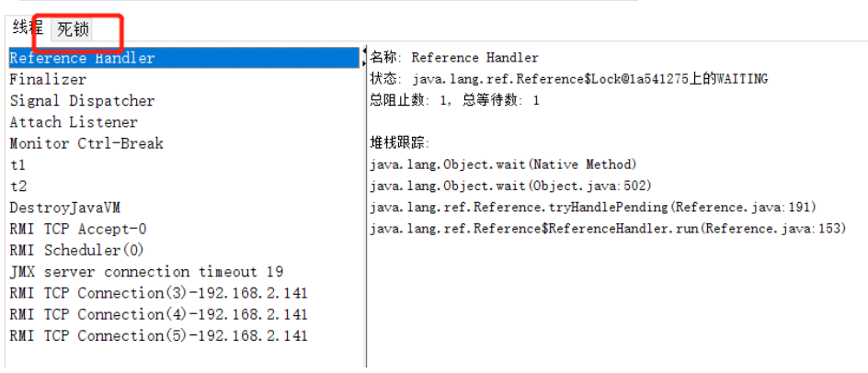The height and width of the screenshot is (373, 868).
Task: Select thread t2
Action: pyautogui.click(x=184, y=186)
